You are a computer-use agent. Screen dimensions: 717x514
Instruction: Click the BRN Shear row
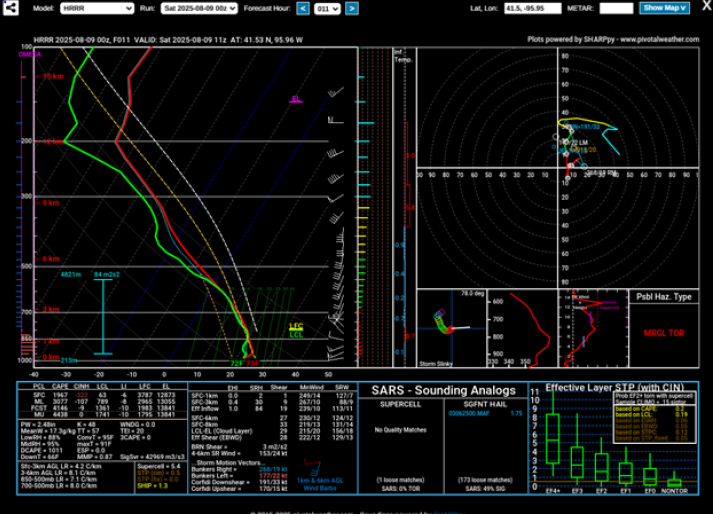click(x=239, y=447)
